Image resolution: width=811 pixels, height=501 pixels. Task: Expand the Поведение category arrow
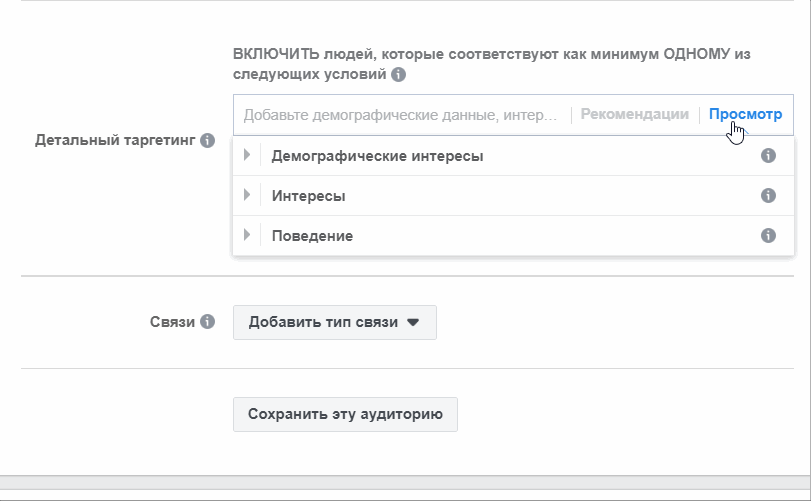click(246, 236)
